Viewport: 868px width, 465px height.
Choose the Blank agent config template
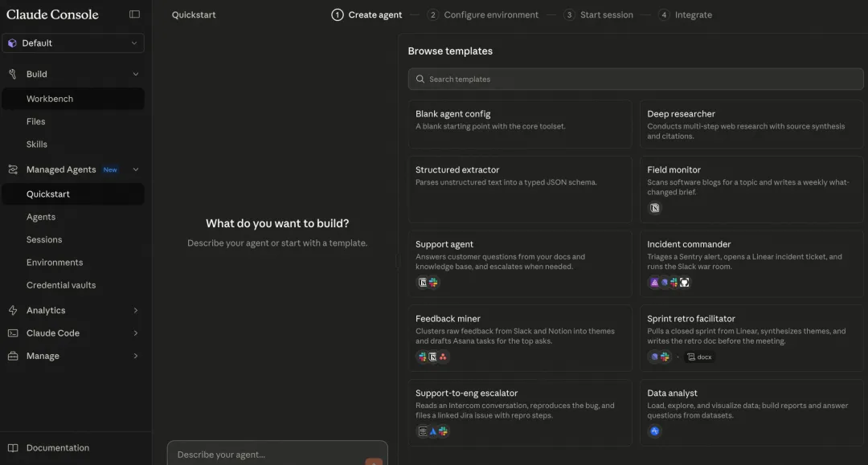pyautogui.click(x=519, y=124)
